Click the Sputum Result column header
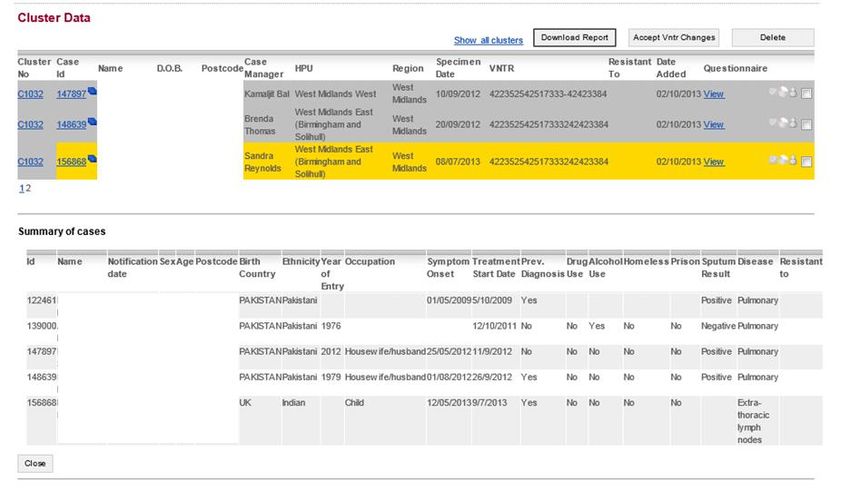 coord(718,267)
